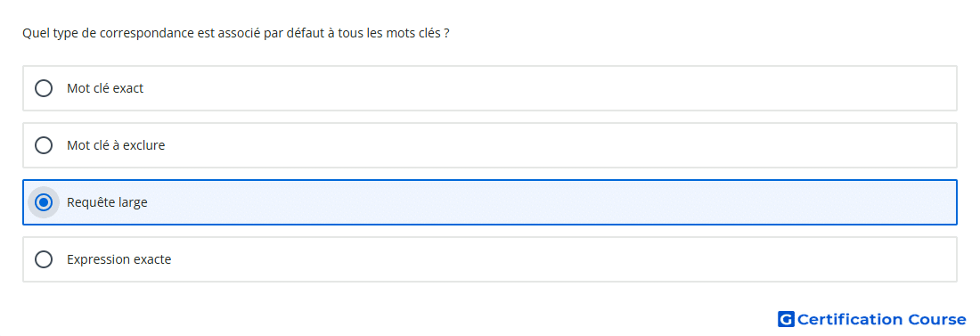980x336 pixels.
Task: Click the word 'Certification' in the footer logo
Action: tap(850, 319)
